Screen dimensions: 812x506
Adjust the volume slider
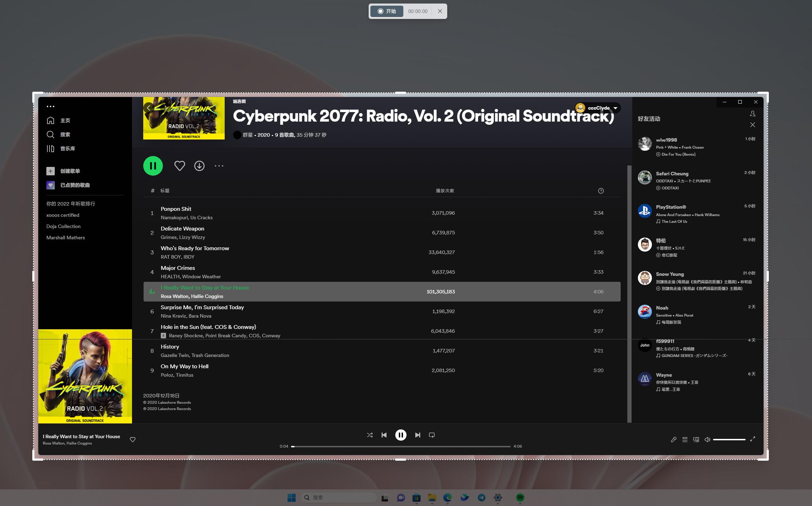click(729, 440)
